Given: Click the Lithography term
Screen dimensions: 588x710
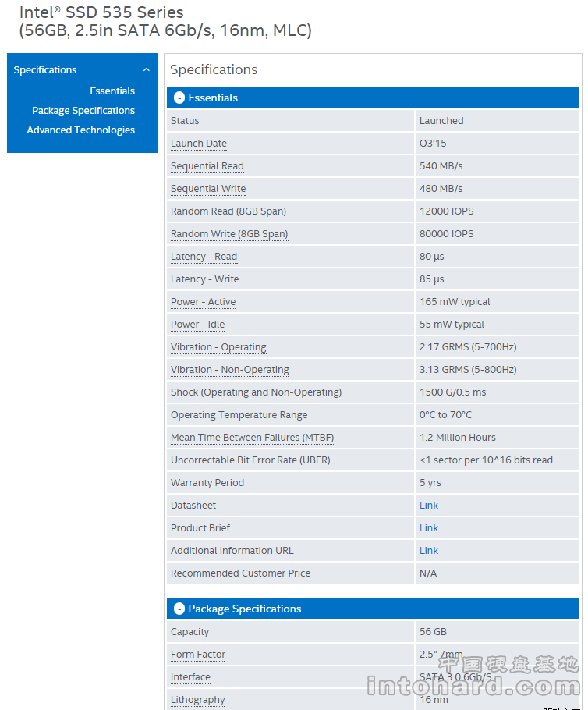Looking at the screenshot, I should (198, 700).
